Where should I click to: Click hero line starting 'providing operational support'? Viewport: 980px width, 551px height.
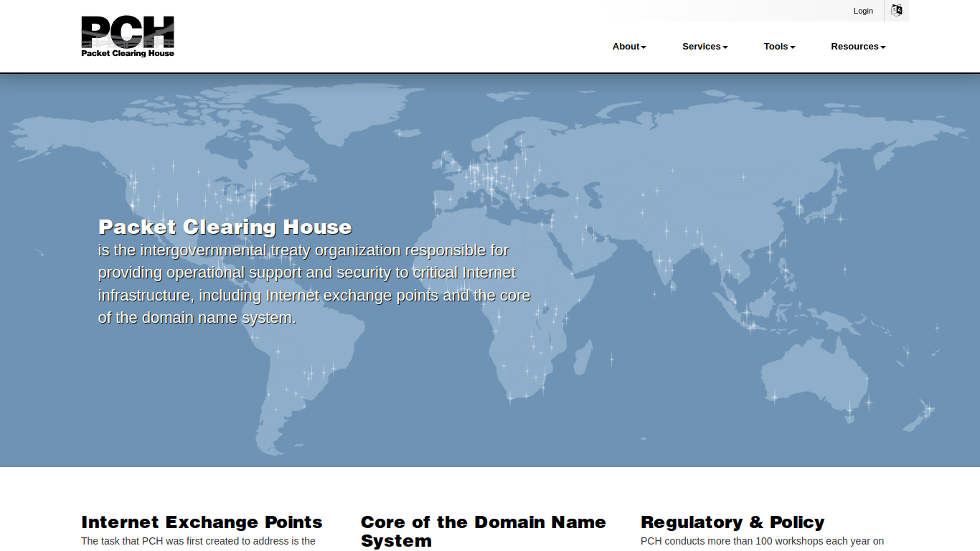(x=307, y=273)
